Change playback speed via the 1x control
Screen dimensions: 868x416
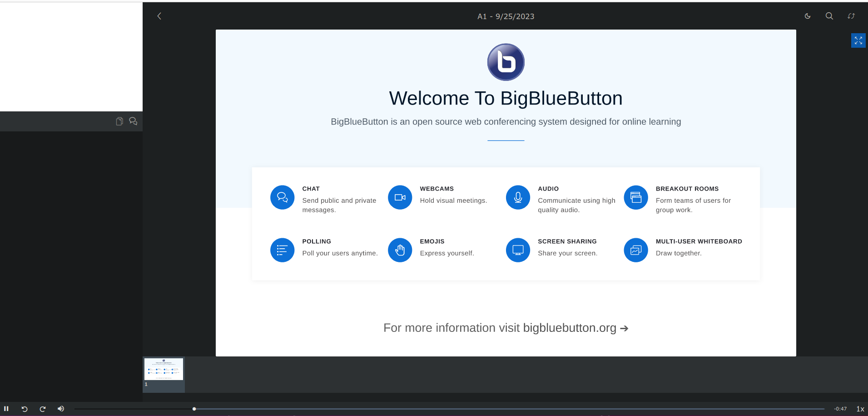[x=860, y=409]
